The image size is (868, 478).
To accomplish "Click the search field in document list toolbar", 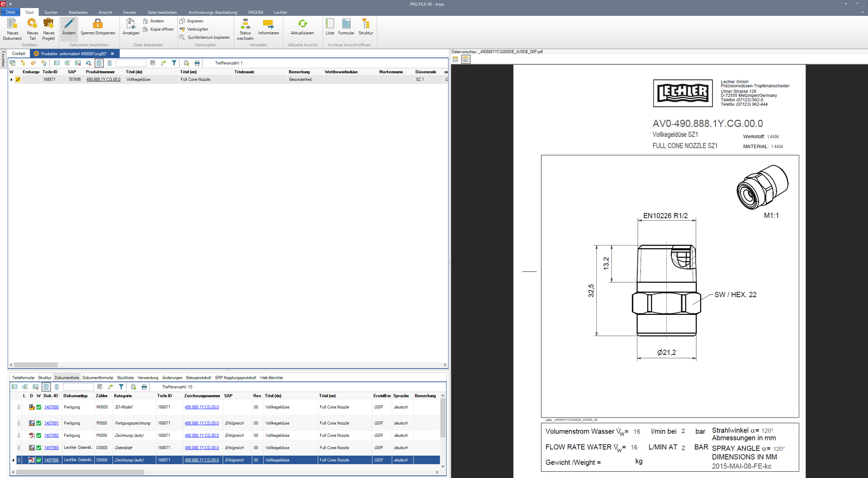I will click(x=78, y=387).
